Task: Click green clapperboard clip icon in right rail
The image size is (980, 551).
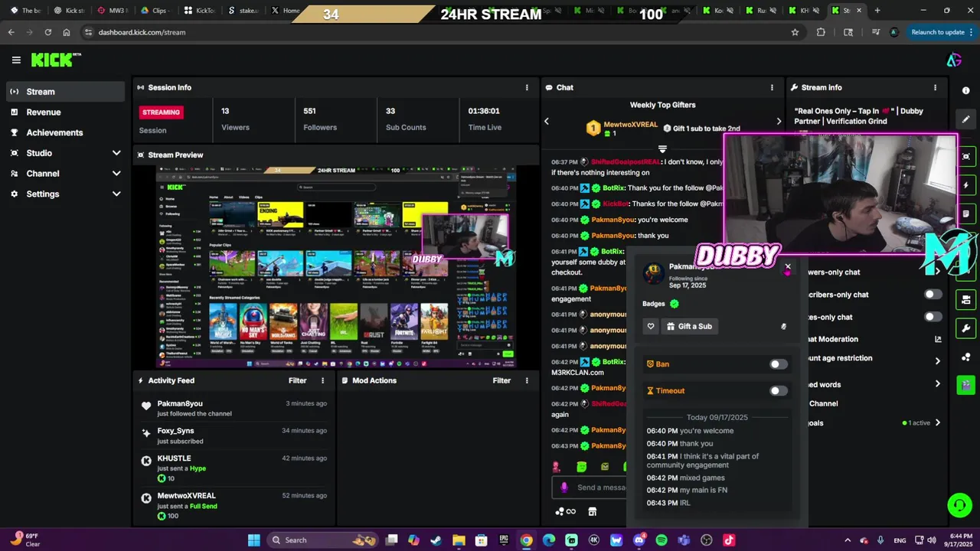Action: pyautogui.click(x=966, y=384)
